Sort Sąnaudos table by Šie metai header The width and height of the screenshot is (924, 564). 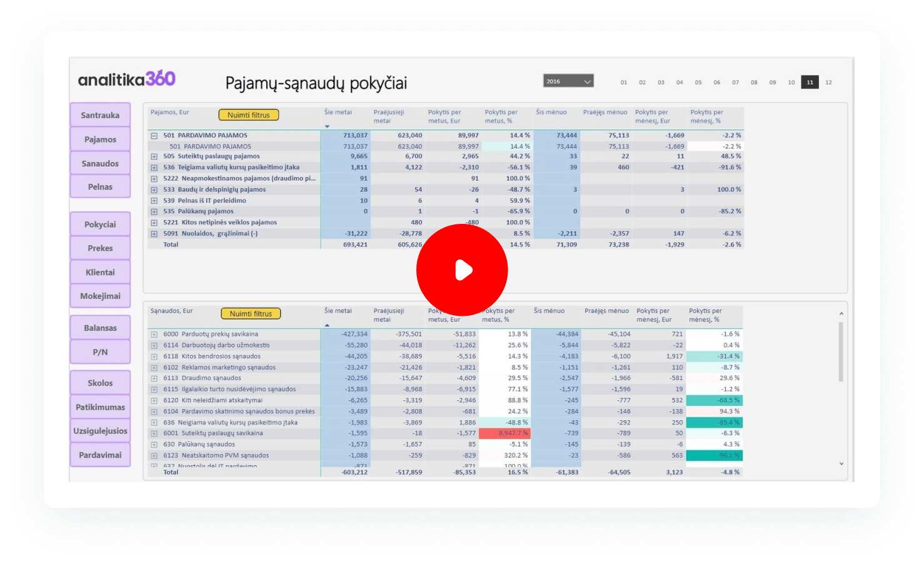pos(338,311)
